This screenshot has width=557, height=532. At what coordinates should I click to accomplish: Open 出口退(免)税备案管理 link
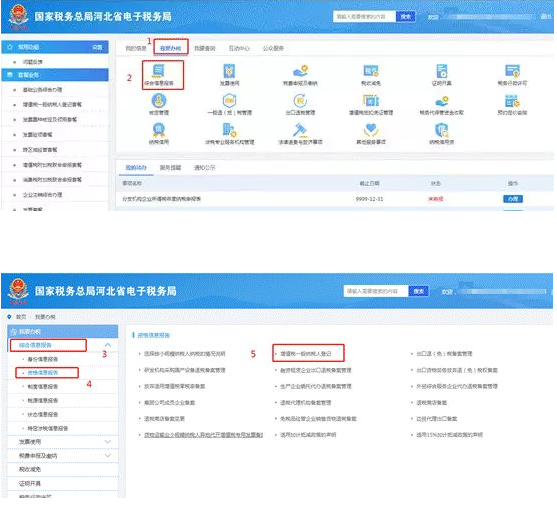[x=444, y=354]
